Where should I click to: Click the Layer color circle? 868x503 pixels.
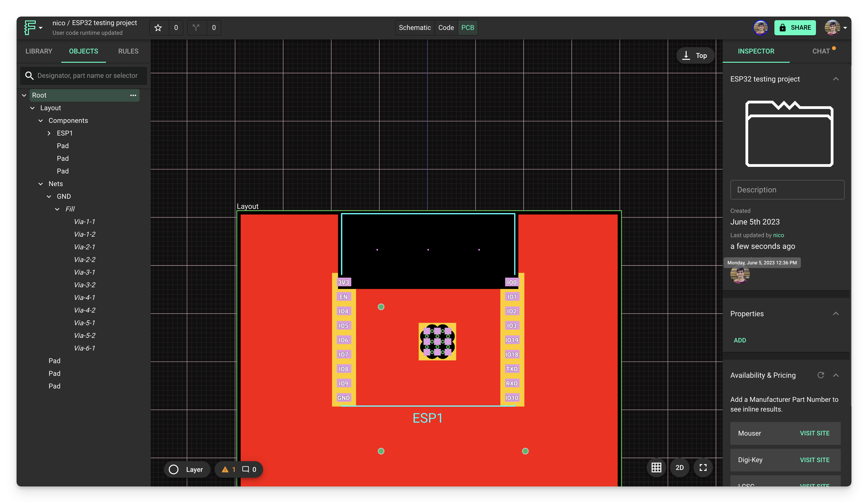(174, 469)
